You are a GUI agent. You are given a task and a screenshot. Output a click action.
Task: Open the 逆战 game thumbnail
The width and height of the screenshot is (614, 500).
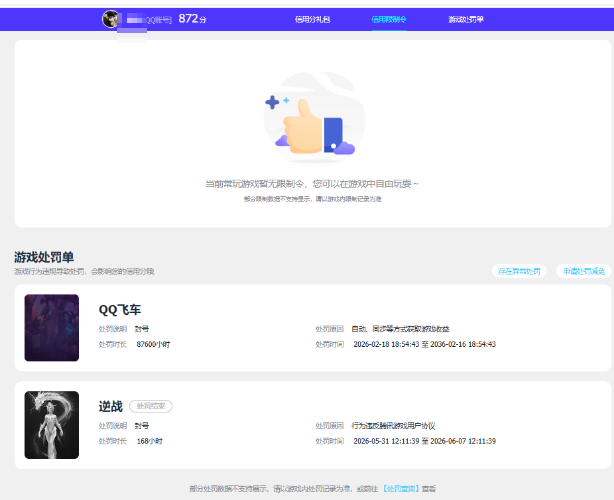(52, 425)
